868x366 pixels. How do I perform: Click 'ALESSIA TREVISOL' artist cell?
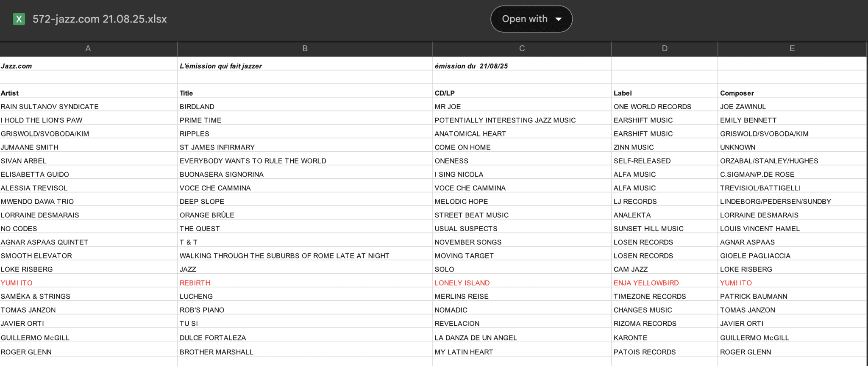pos(88,186)
